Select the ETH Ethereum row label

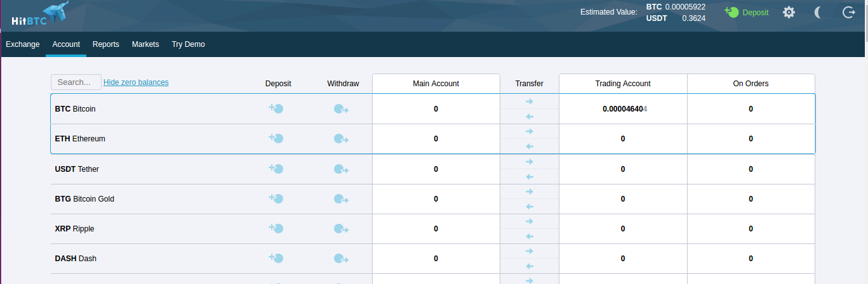point(80,139)
